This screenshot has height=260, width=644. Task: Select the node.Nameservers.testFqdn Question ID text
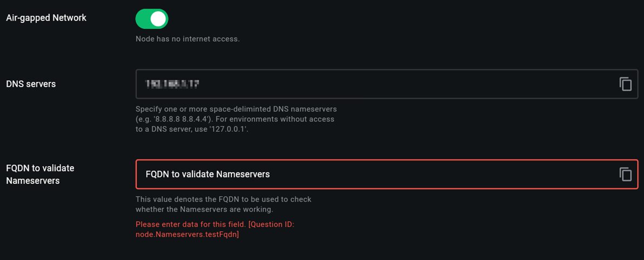click(x=188, y=235)
